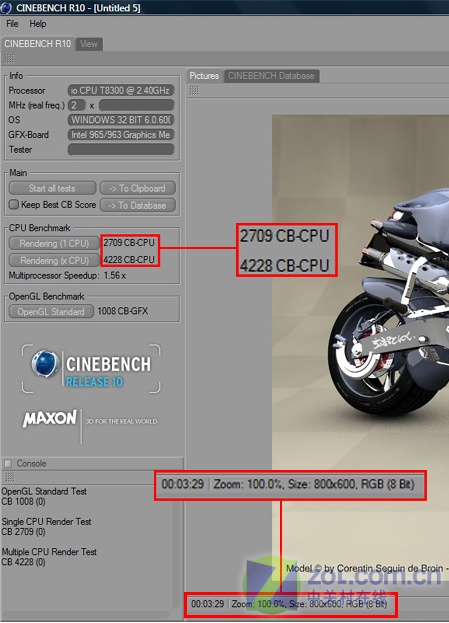Viewport: 449px width, 623px height.
Task: Click the CB 4228 (0) console entry
Action: (23, 562)
